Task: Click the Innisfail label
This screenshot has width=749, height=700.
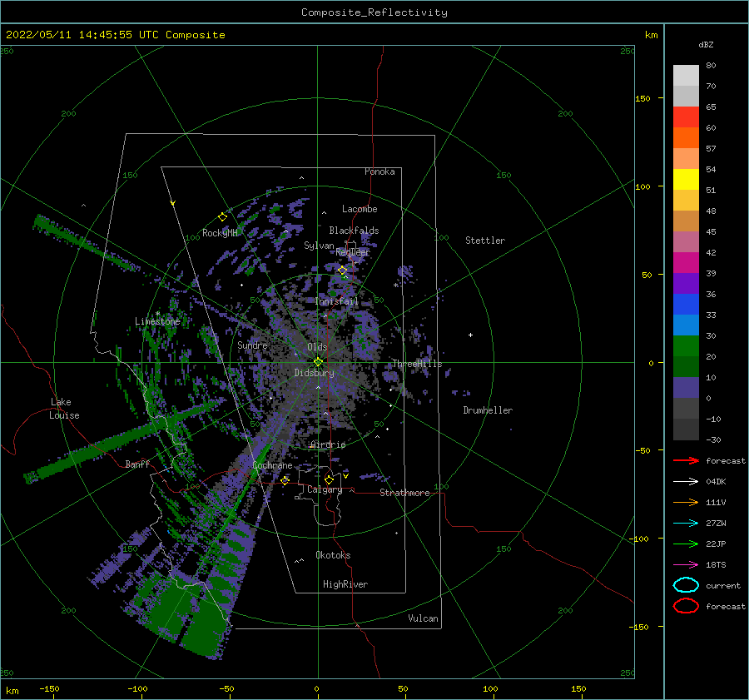Action: 337,301
